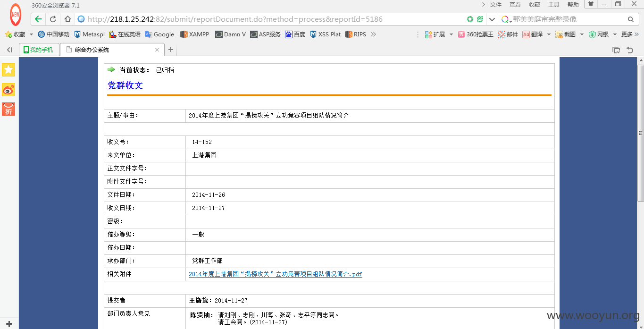Open the XSS Plat bookmark
Viewport: 644px width, 329px height.
325,34
